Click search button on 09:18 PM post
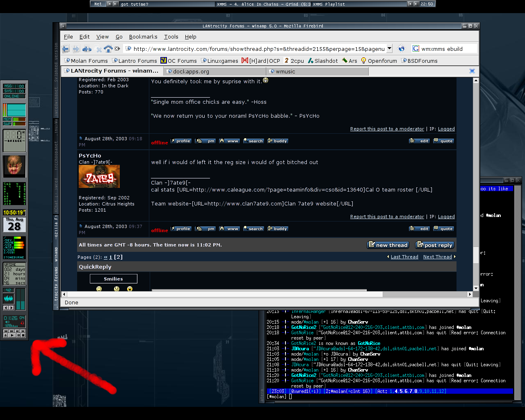The height and width of the screenshot is (420, 525). [253, 141]
